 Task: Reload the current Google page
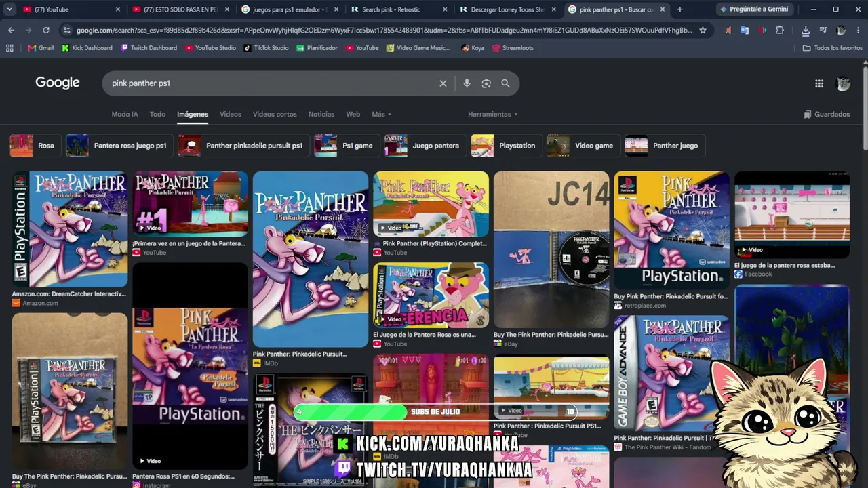tap(45, 30)
